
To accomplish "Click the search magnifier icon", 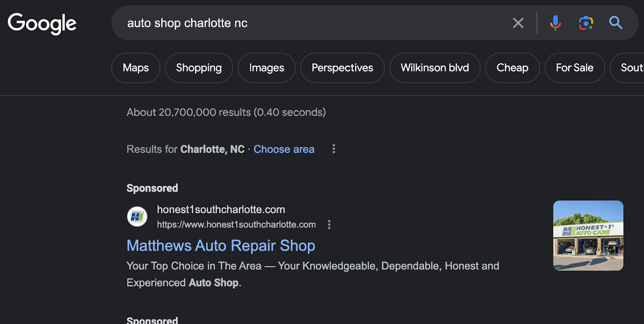I will [615, 23].
